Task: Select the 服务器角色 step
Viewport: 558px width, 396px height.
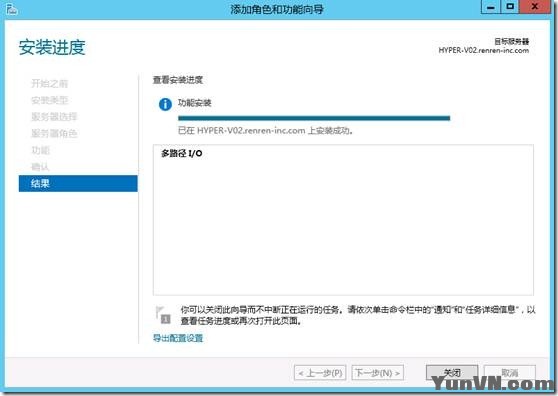Action: pyautogui.click(x=54, y=133)
